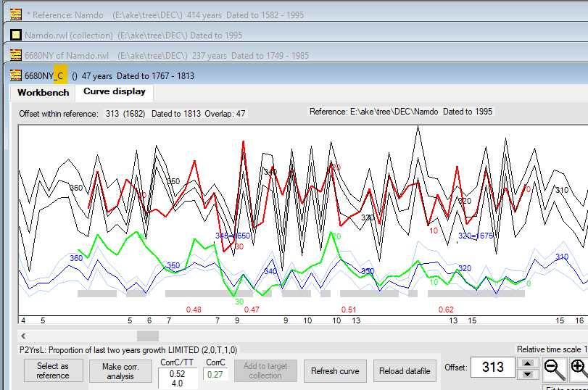
Task: Click the zoom in magnifier icon
Action: [579, 370]
